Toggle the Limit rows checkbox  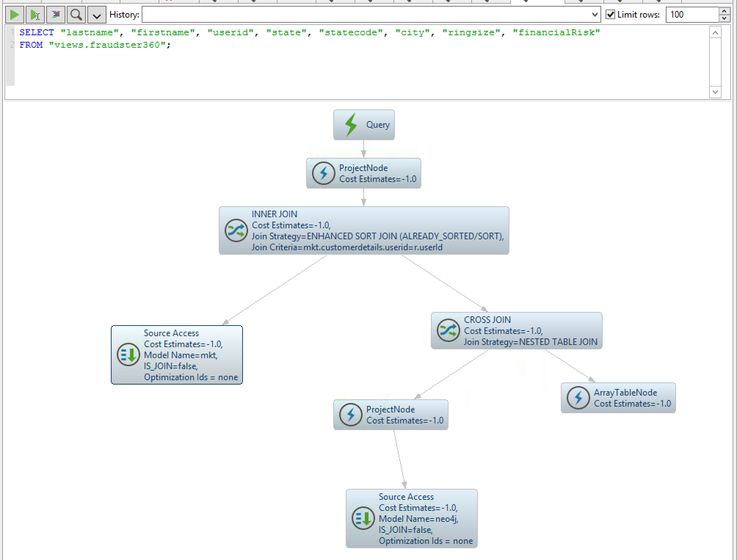(x=610, y=15)
